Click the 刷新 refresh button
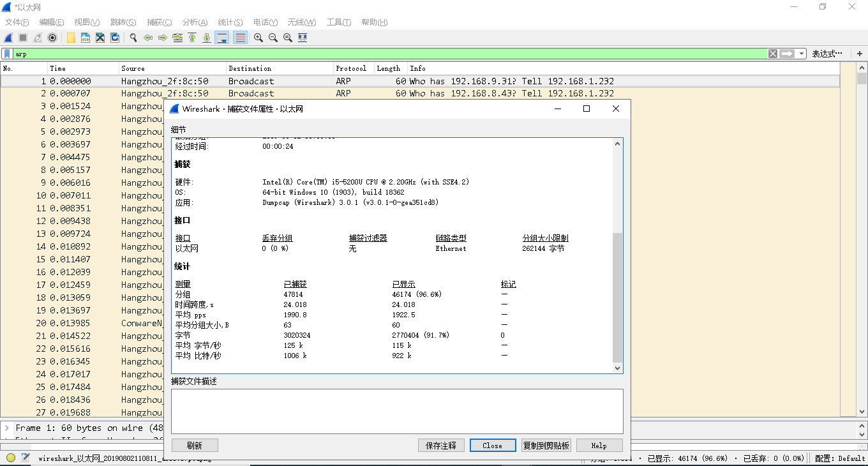The width and height of the screenshot is (868, 466). click(x=195, y=446)
